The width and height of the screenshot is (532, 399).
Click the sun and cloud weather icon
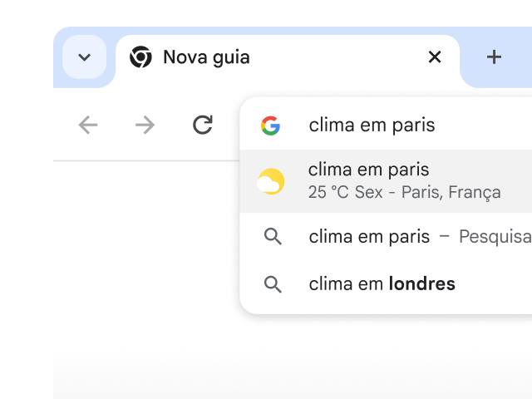pyautogui.click(x=271, y=181)
